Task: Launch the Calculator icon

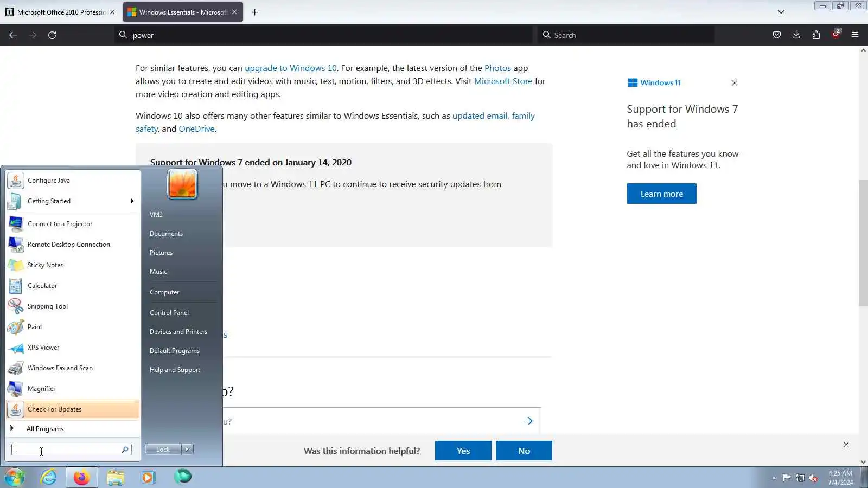Action: 16,286
